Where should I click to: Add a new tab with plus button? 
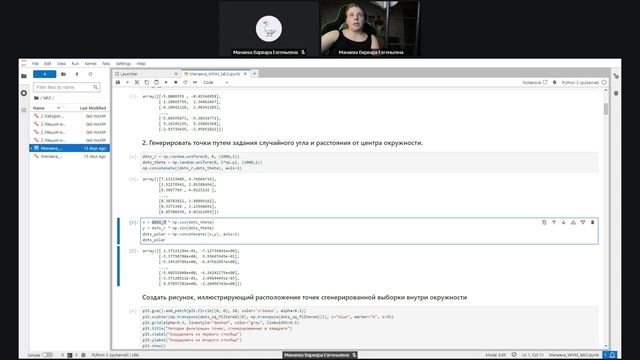(254, 74)
